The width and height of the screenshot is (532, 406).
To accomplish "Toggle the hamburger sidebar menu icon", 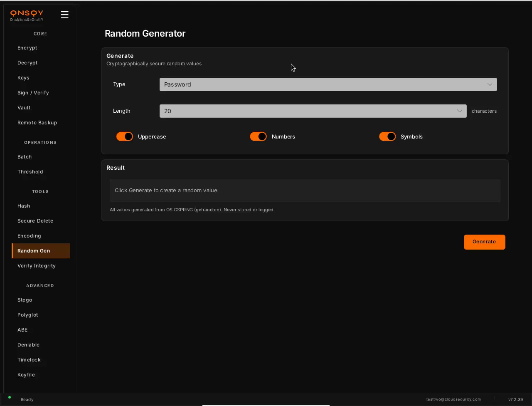I will [x=64, y=15].
